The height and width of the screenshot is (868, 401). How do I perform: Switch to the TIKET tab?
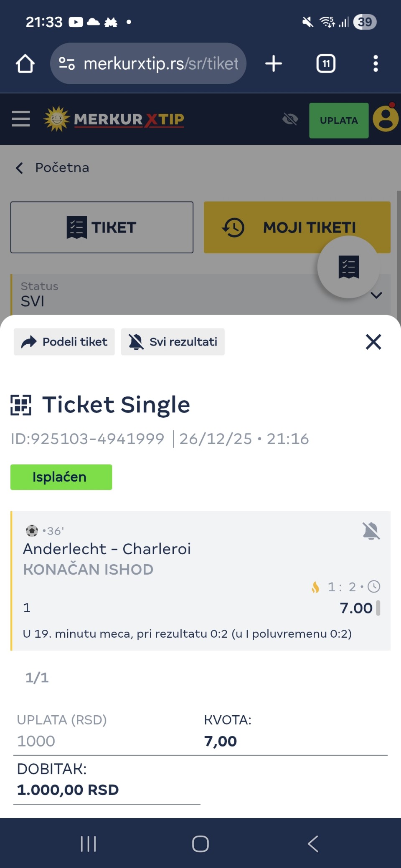[102, 227]
